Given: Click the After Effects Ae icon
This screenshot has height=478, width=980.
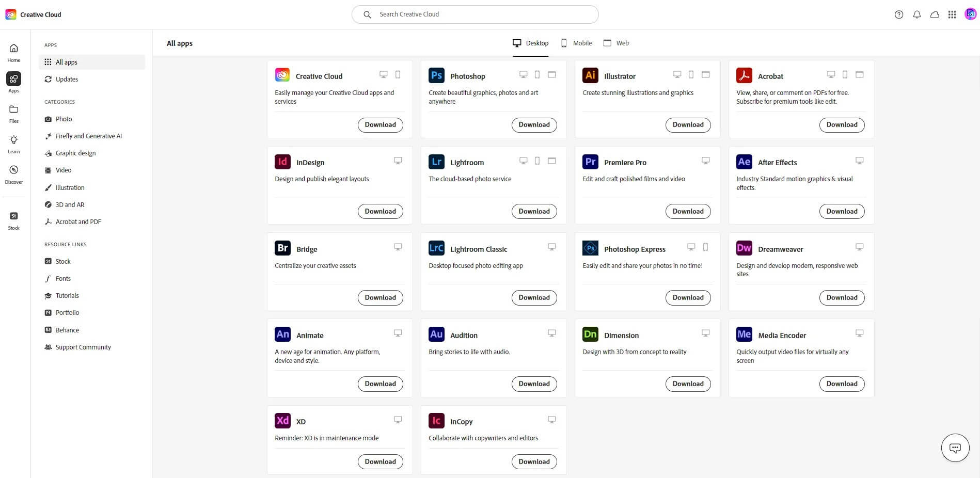Looking at the screenshot, I should (x=744, y=162).
